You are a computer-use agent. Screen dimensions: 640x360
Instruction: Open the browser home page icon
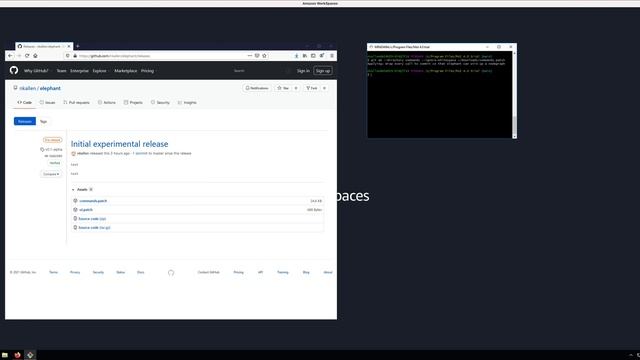pyautogui.click(x=36, y=56)
